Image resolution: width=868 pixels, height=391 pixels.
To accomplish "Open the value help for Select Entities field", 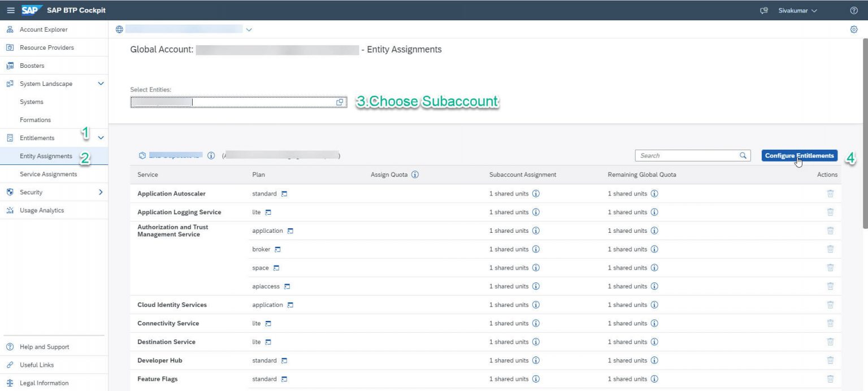I will coord(340,102).
